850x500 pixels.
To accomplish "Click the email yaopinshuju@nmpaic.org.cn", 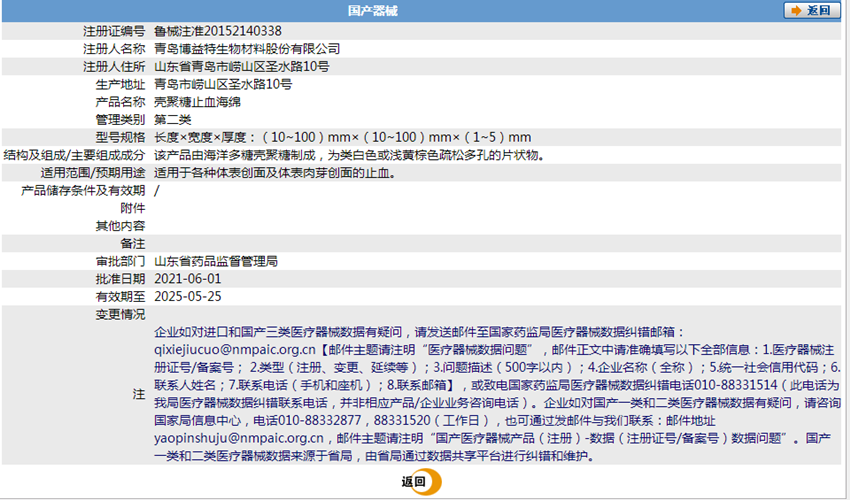I will click(239, 438).
